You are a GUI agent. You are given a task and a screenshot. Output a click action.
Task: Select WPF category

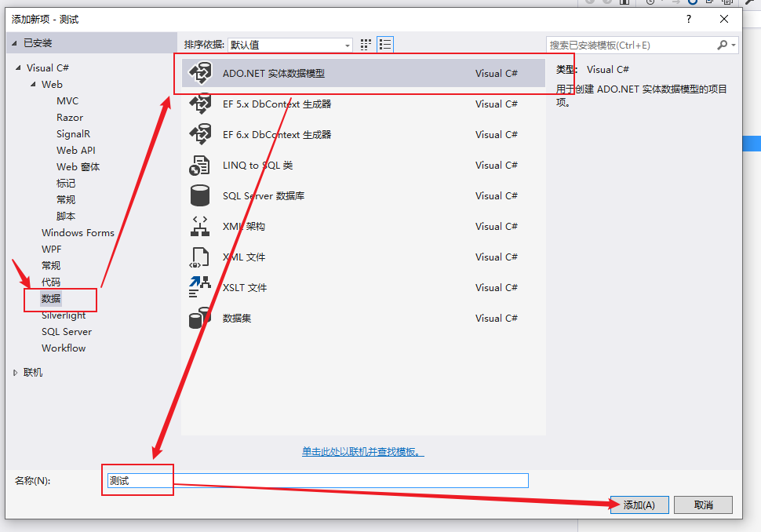[x=52, y=250]
